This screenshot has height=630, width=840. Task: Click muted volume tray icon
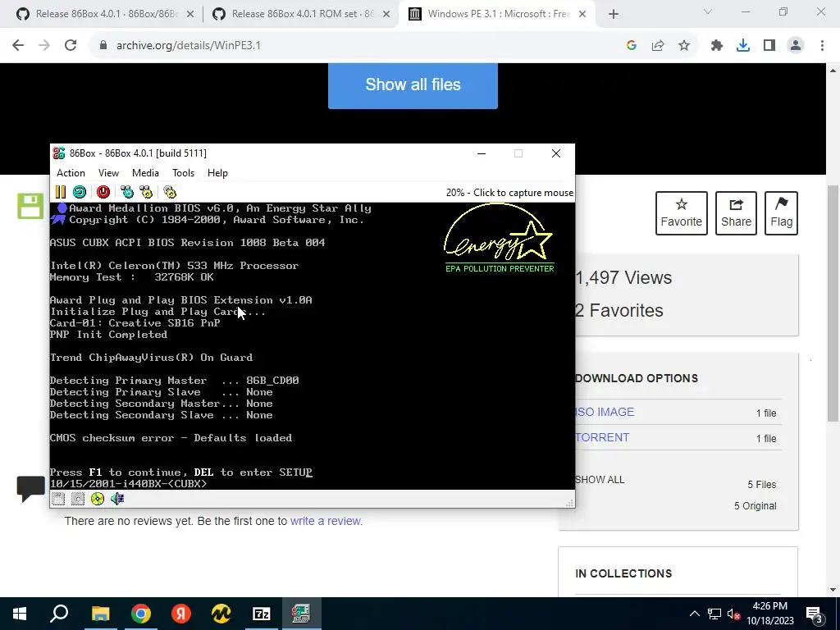point(734,614)
